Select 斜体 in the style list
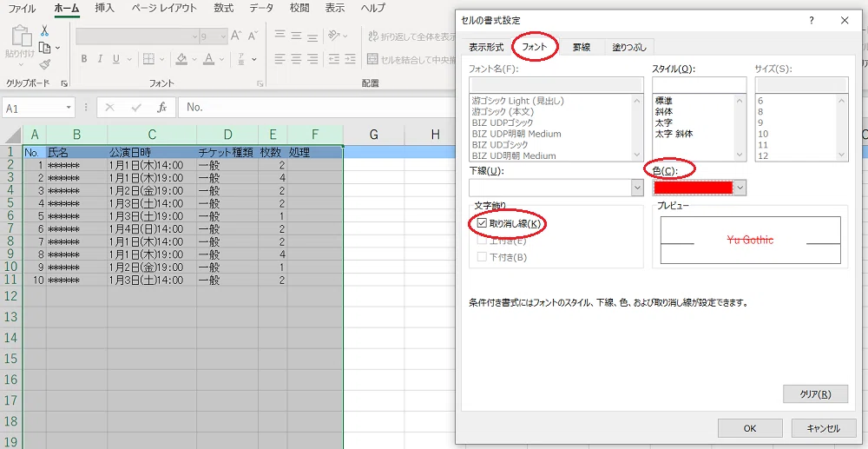This screenshot has height=449, width=868. pyautogui.click(x=663, y=112)
